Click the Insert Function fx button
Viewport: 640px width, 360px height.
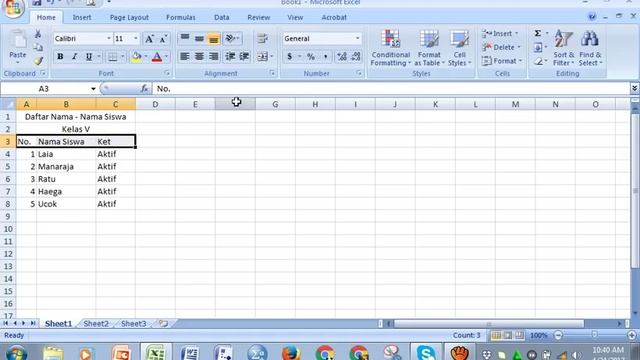(144, 89)
